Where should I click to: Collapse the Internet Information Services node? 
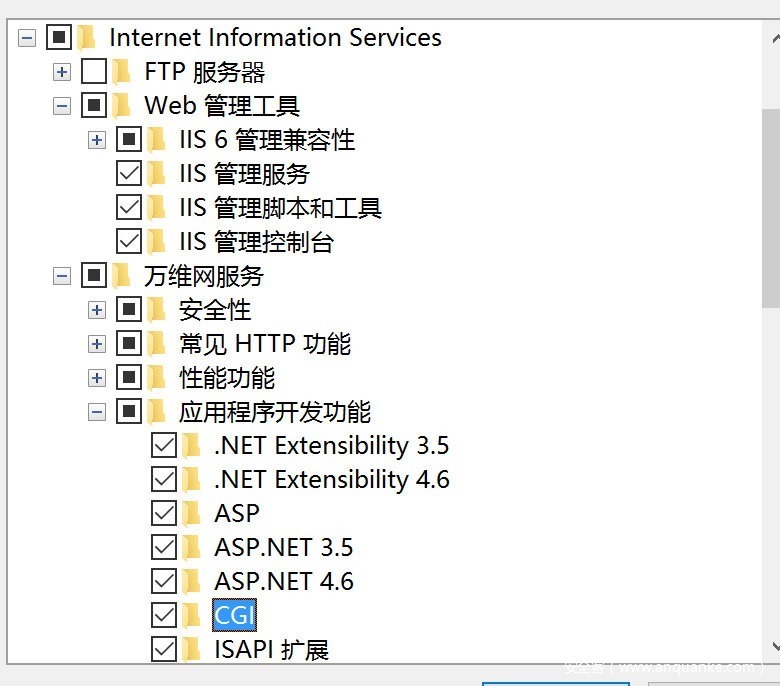27,38
